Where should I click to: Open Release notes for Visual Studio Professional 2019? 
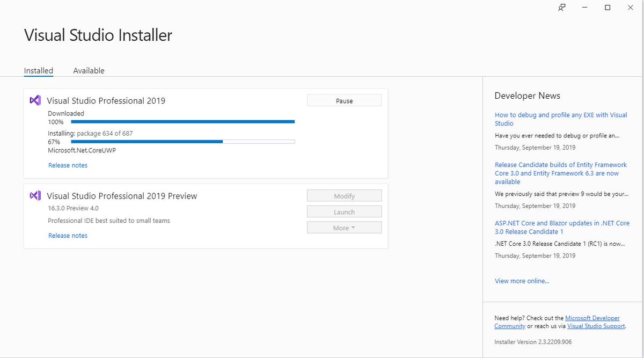click(68, 165)
